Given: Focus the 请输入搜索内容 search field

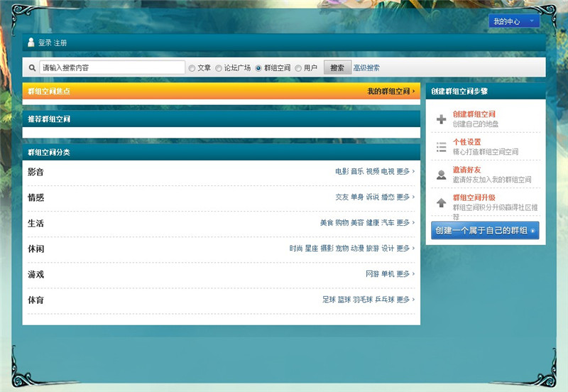Looking at the screenshot, I should pyautogui.click(x=112, y=67).
